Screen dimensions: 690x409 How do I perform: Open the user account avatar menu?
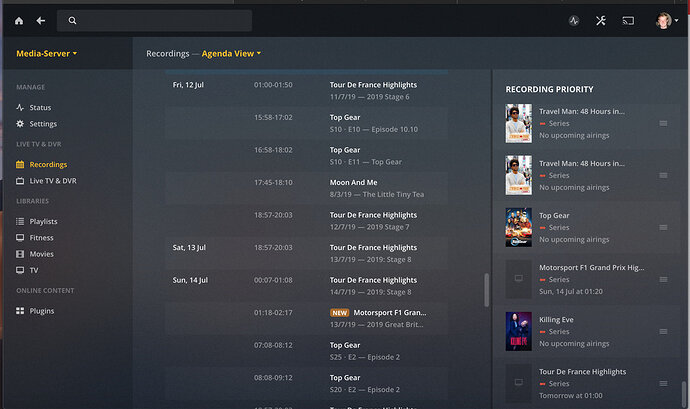point(666,20)
